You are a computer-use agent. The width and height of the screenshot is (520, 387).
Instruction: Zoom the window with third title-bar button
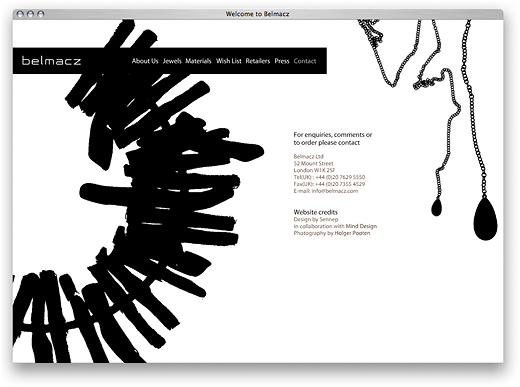pos(41,14)
